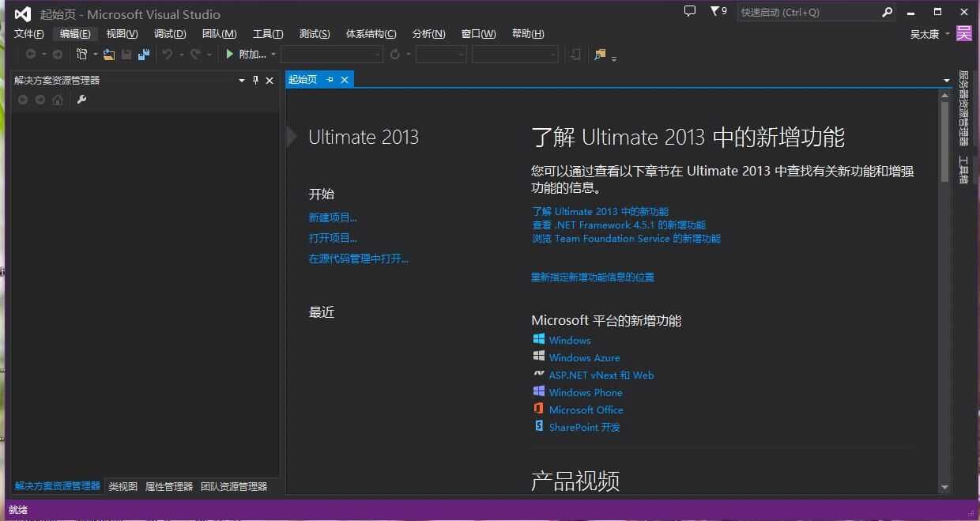Click the Properties wrench in Solution Explorer
This screenshot has width=980, height=521.
pyautogui.click(x=81, y=100)
